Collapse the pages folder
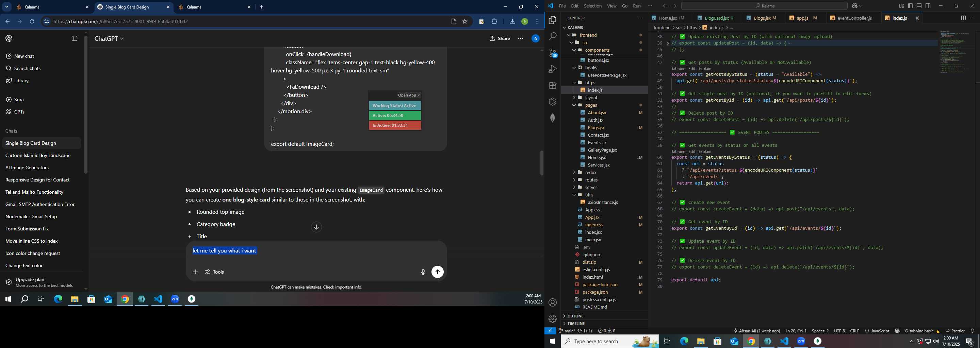The height and width of the screenshot is (348, 980). [574, 105]
